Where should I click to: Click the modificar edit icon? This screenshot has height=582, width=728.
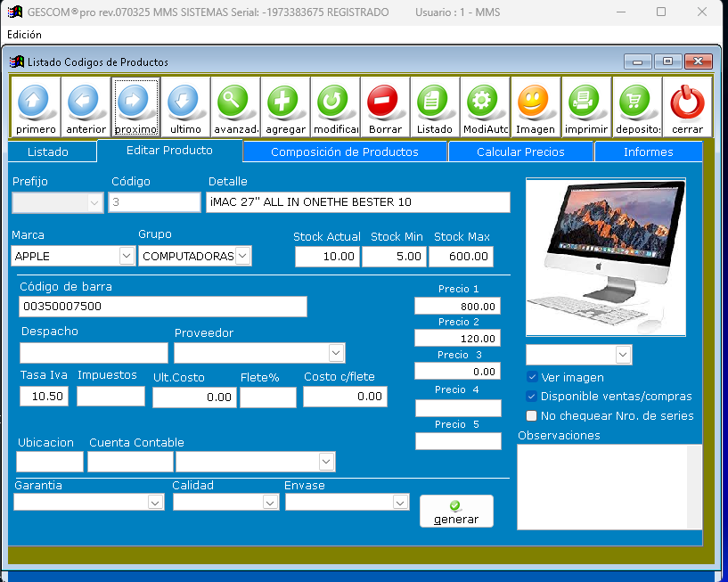(x=336, y=107)
